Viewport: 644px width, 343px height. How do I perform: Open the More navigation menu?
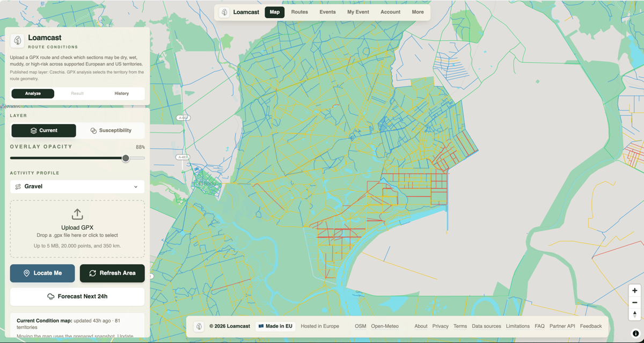(x=418, y=12)
